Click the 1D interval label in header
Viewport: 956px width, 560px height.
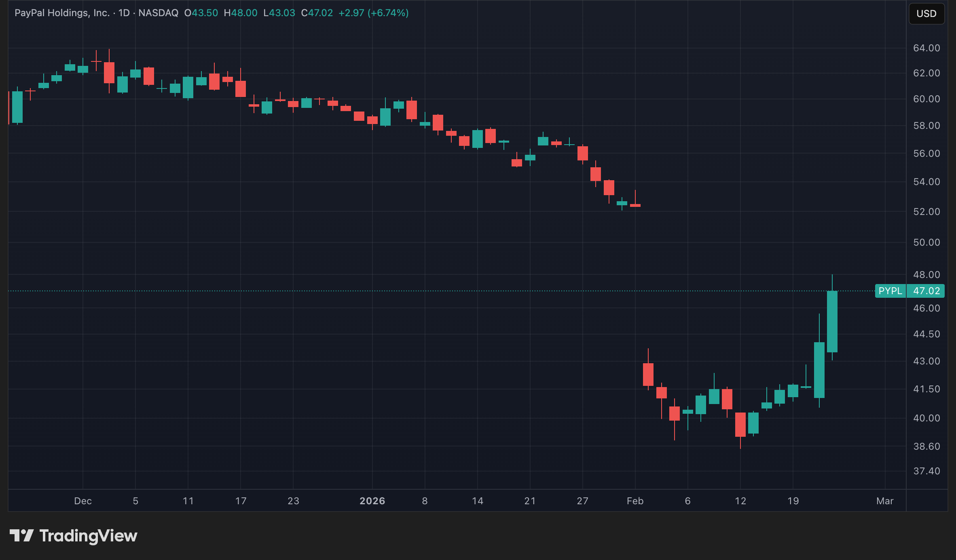click(124, 13)
